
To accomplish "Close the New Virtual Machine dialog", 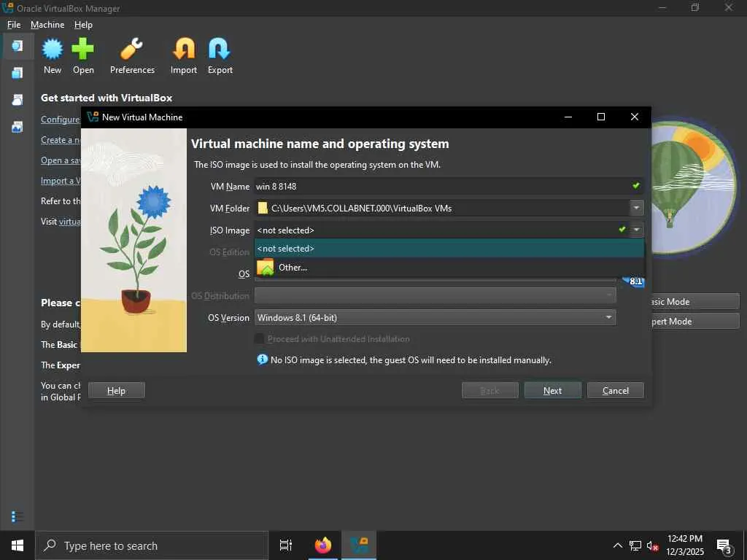I will tap(634, 117).
